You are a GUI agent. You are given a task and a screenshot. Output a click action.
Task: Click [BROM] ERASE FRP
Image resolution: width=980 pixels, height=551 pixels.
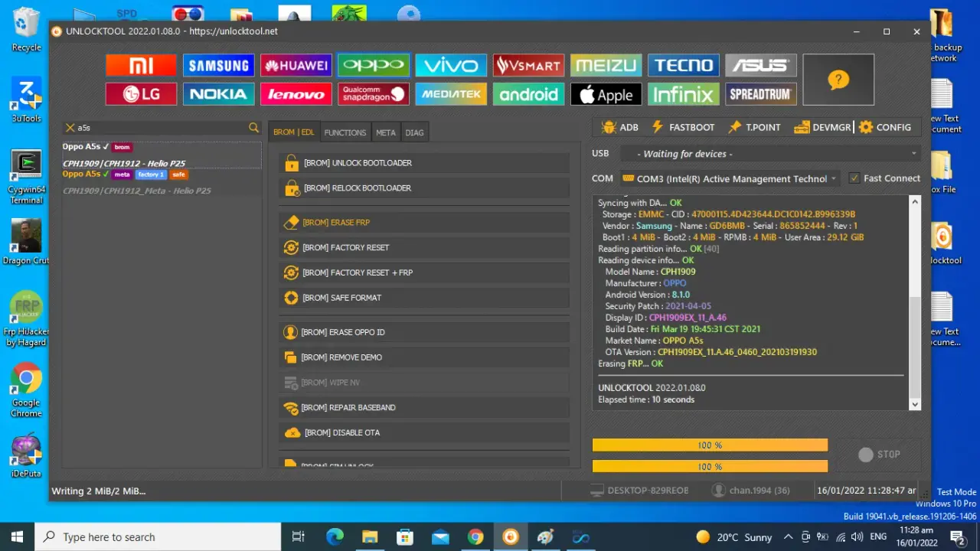(424, 223)
